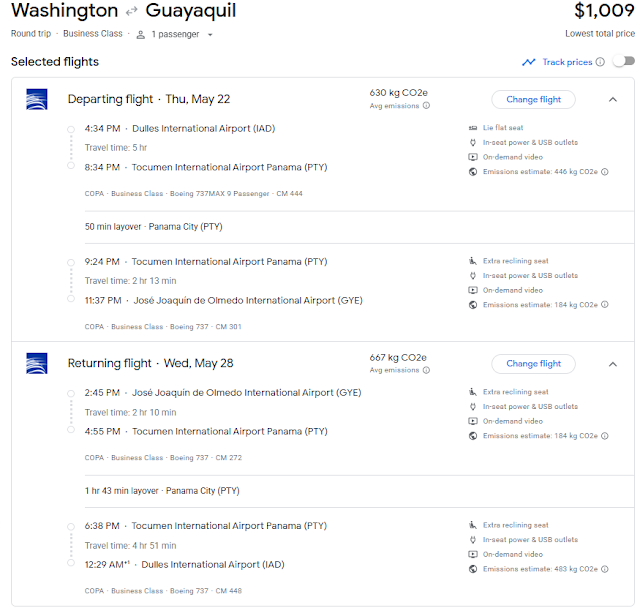Click Travel time: 4 hr 51 min text
The image size is (640, 608).
(131, 546)
